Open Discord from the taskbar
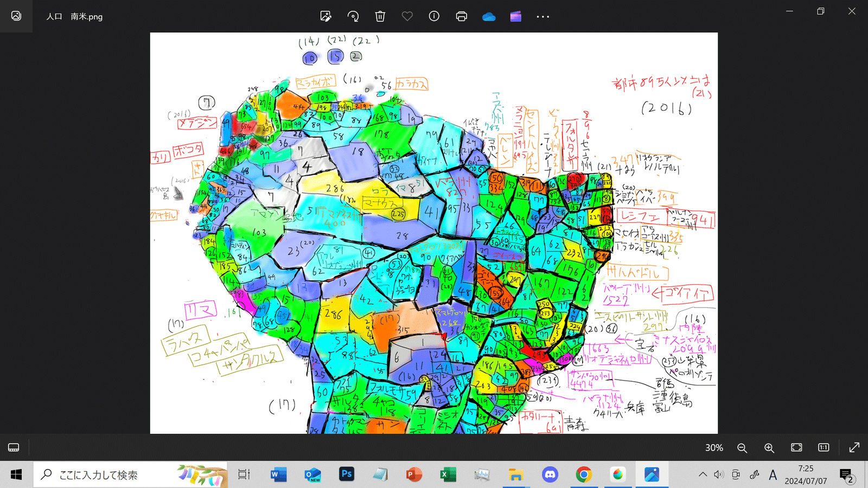 tap(550, 475)
